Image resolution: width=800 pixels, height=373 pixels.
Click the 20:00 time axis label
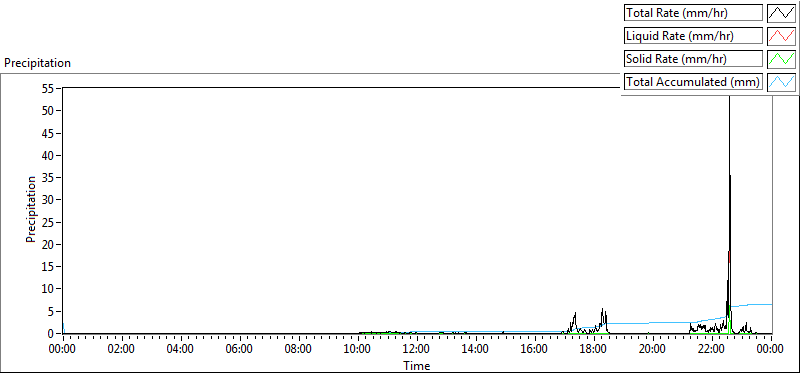653,349
